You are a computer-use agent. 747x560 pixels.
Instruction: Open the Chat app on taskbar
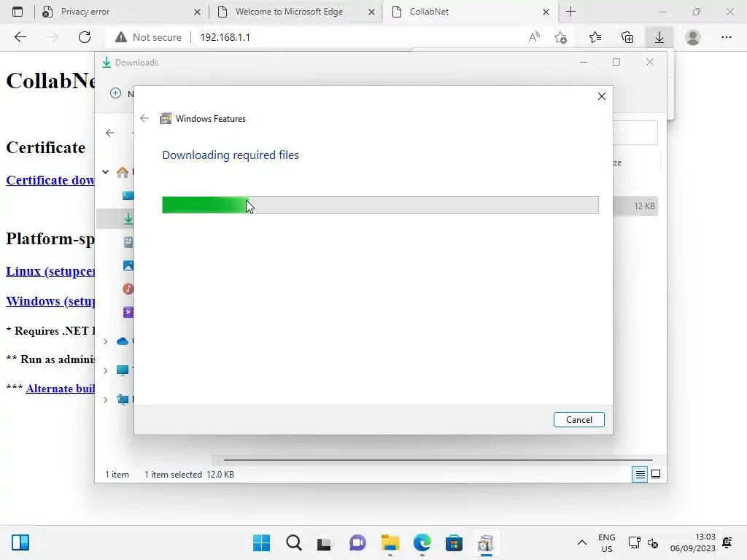pyautogui.click(x=357, y=542)
